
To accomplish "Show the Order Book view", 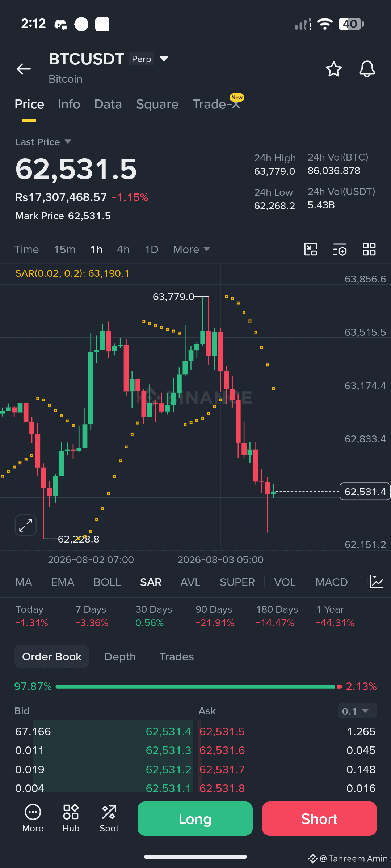I will tap(52, 656).
